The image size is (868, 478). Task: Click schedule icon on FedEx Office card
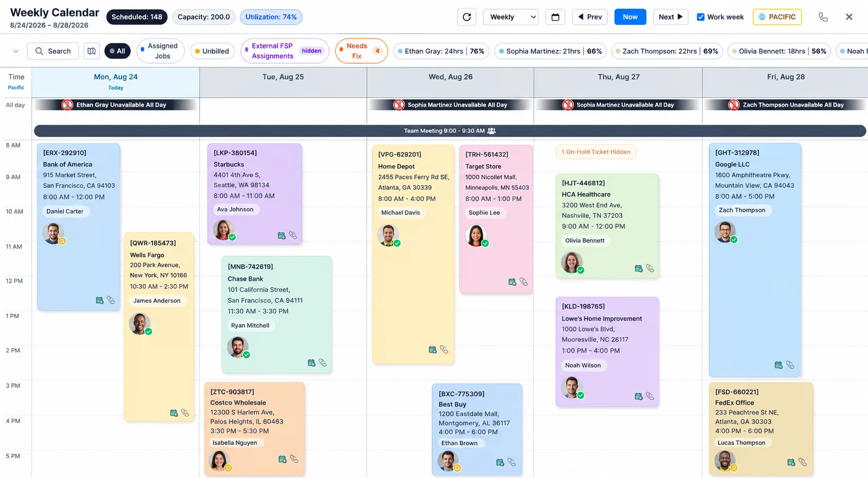pyautogui.click(x=791, y=462)
